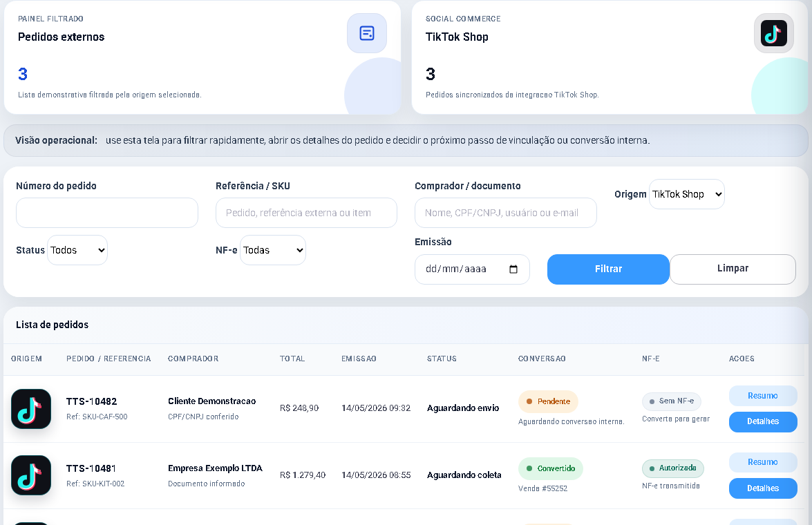This screenshot has height=525, width=812.
Task: Click the Pedidos externos list icon
Action: pyautogui.click(x=367, y=33)
